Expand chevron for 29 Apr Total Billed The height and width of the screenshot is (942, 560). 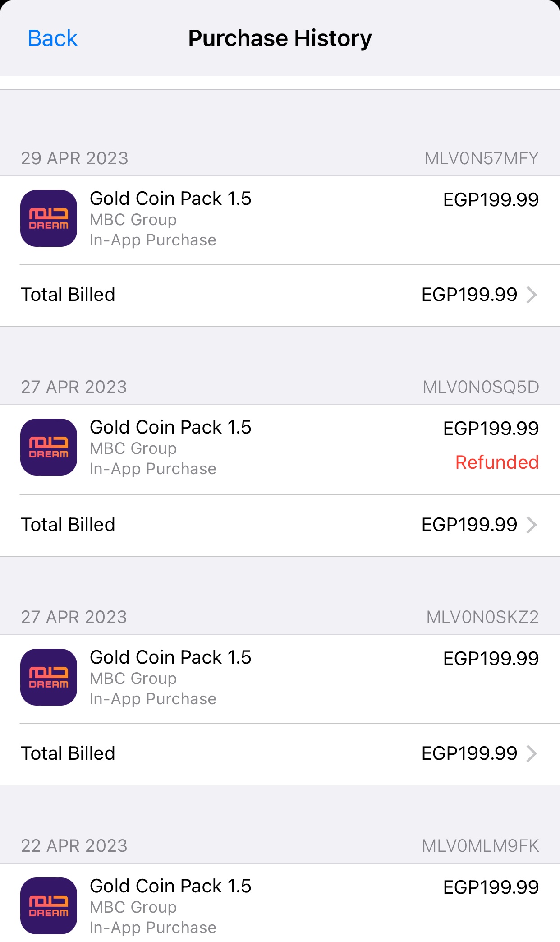532,295
